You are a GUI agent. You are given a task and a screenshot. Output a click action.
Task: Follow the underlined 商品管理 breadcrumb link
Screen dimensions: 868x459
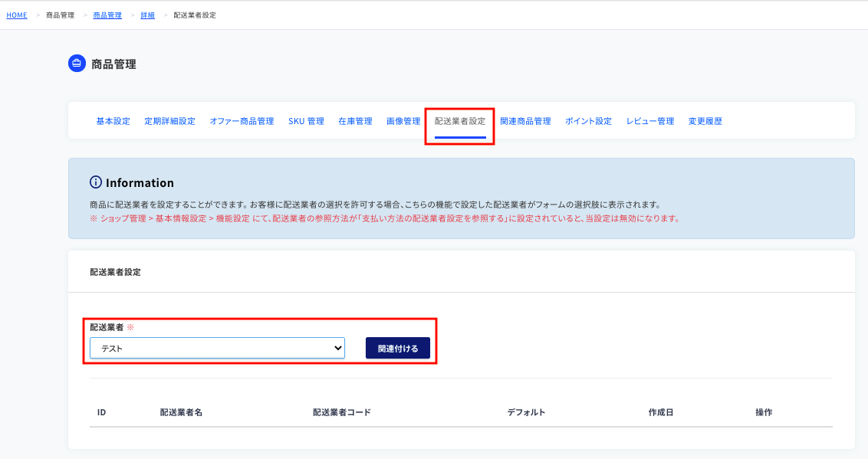[107, 15]
